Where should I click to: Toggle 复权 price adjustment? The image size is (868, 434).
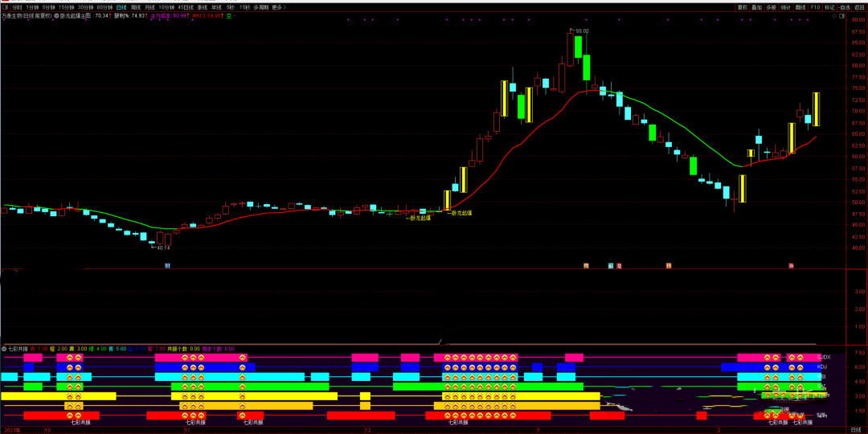pyautogui.click(x=742, y=7)
